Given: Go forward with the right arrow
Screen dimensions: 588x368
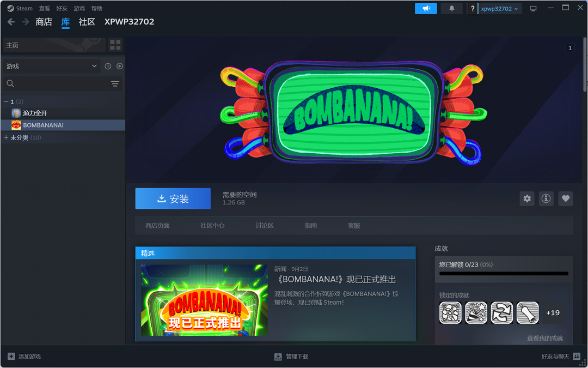Looking at the screenshot, I should coord(26,22).
